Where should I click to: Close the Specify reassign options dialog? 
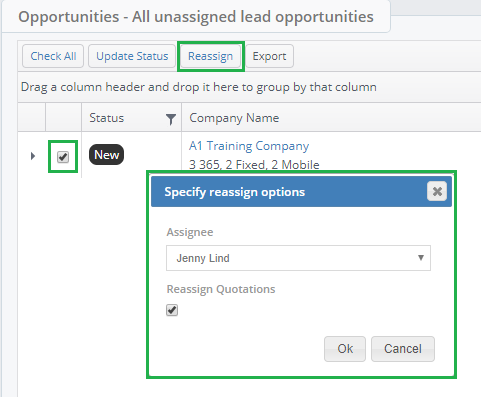coord(437,191)
